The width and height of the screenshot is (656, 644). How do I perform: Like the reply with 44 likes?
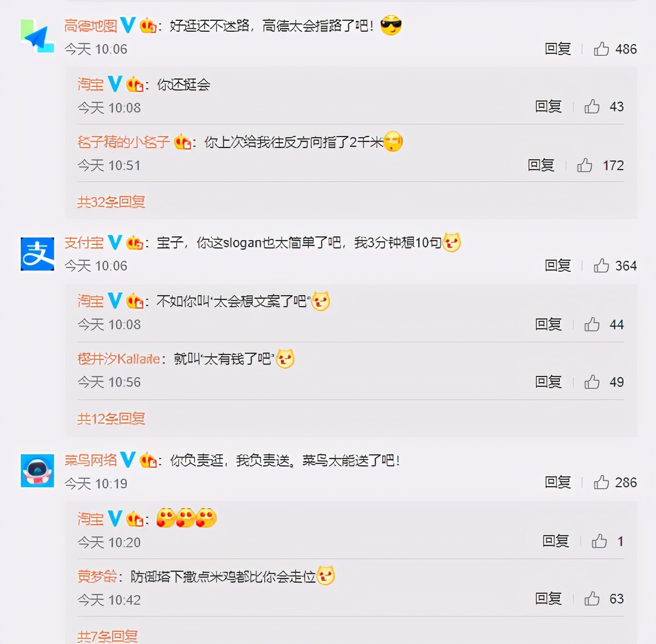[592, 324]
